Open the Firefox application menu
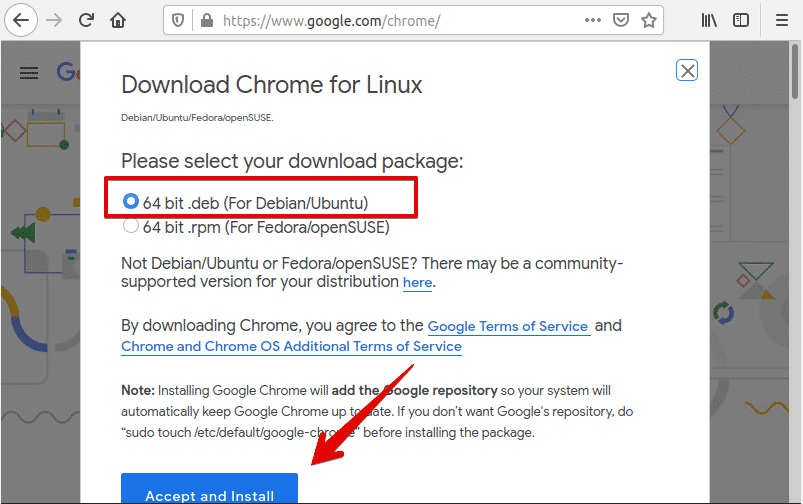The image size is (803, 504). [x=782, y=20]
